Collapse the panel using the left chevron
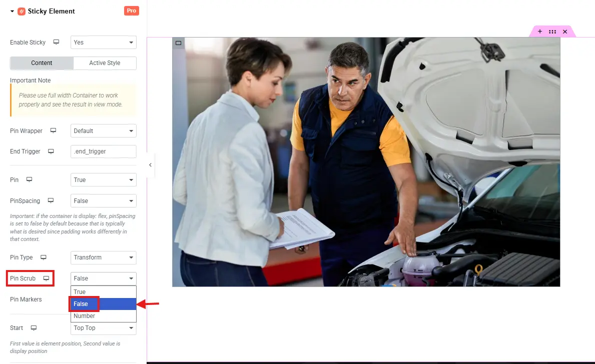 click(150, 165)
